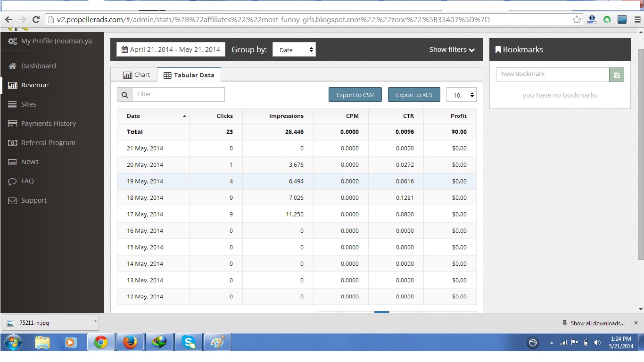644x362 pixels.
Task: Click the save bookmark icon button
Action: [x=617, y=74]
